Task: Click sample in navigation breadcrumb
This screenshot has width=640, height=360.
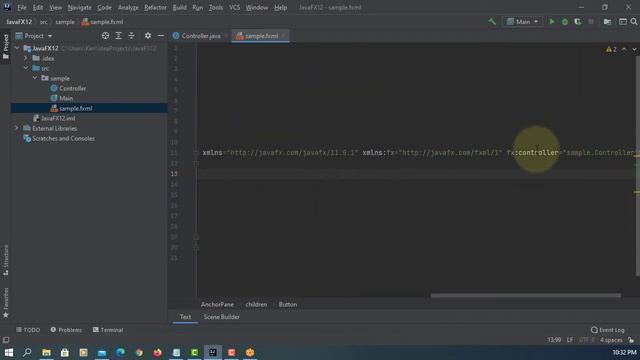Action: [65, 22]
